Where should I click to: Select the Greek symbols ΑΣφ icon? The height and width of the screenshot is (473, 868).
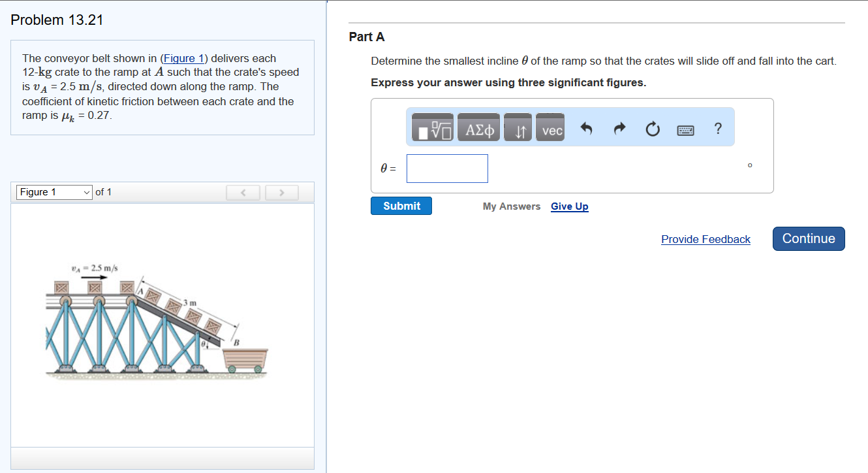click(478, 127)
